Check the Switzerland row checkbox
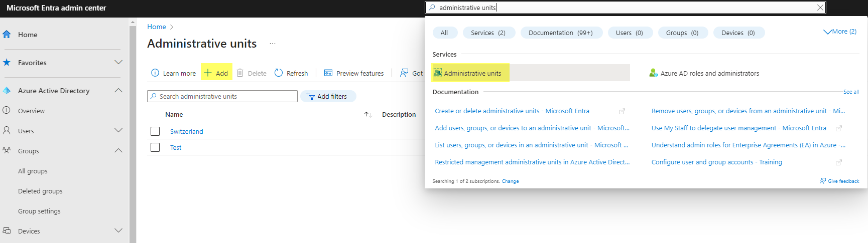 [x=155, y=131]
